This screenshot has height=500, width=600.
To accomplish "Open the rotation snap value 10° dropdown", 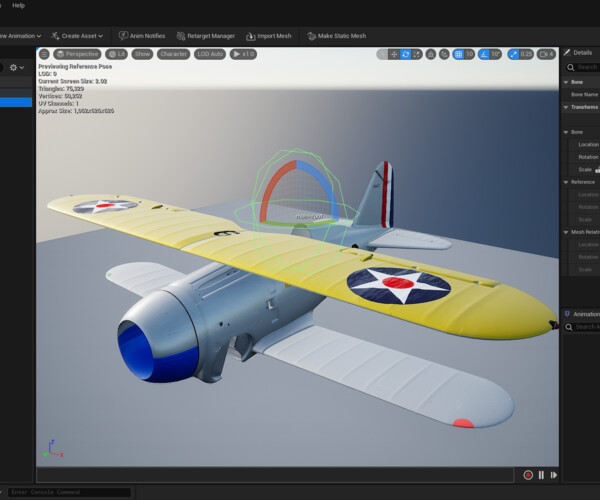I will click(495, 54).
